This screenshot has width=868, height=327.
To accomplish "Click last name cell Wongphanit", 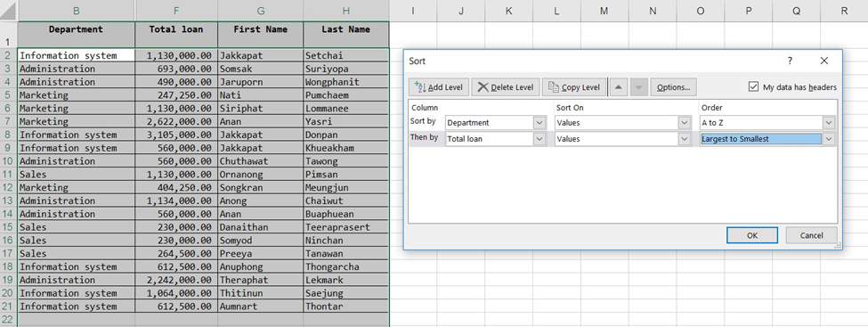I will coord(346,82).
